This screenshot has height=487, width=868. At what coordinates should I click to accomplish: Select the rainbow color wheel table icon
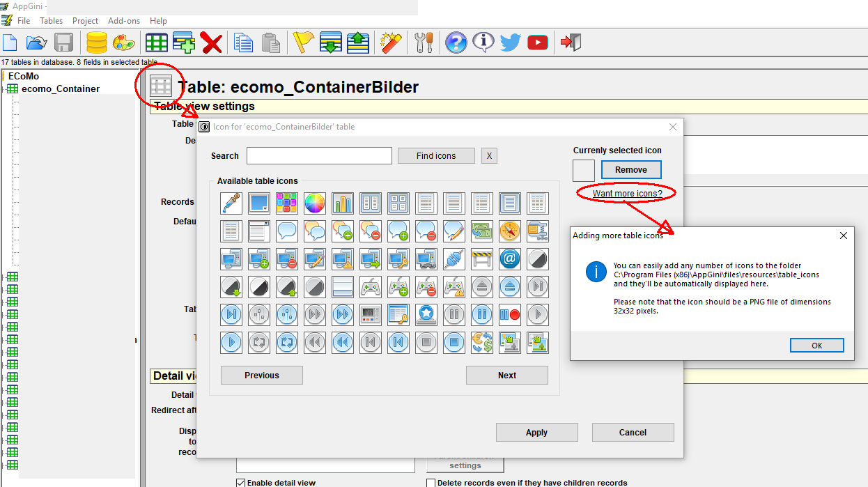pyautogui.click(x=315, y=203)
